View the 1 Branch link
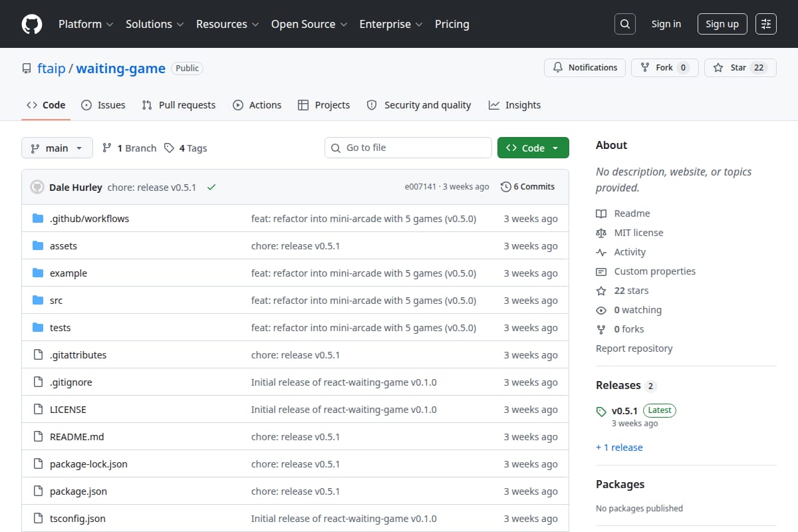Image resolution: width=798 pixels, height=532 pixels. coord(129,148)
